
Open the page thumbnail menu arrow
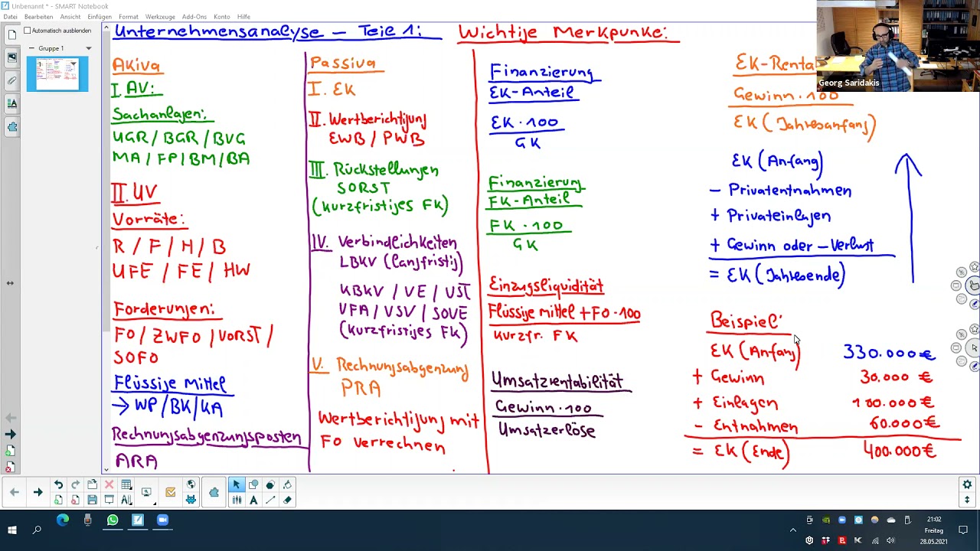click(x=73, y=64)
